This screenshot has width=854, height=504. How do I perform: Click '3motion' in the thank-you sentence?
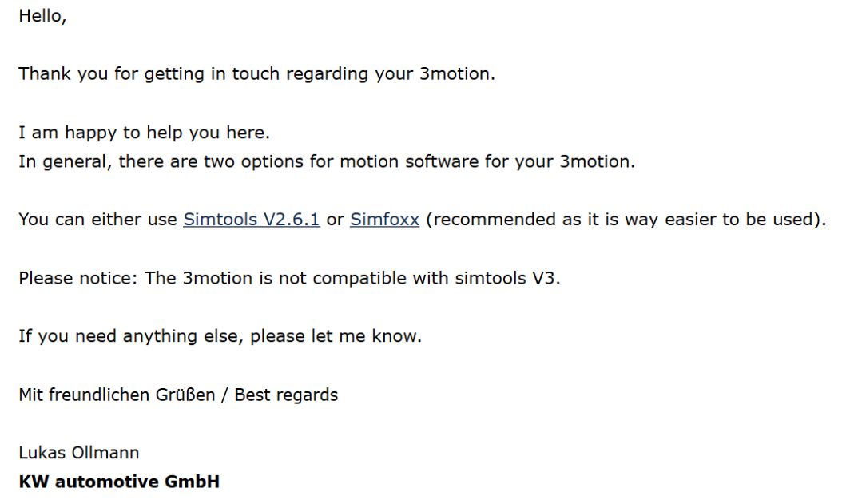pos(455,74)
